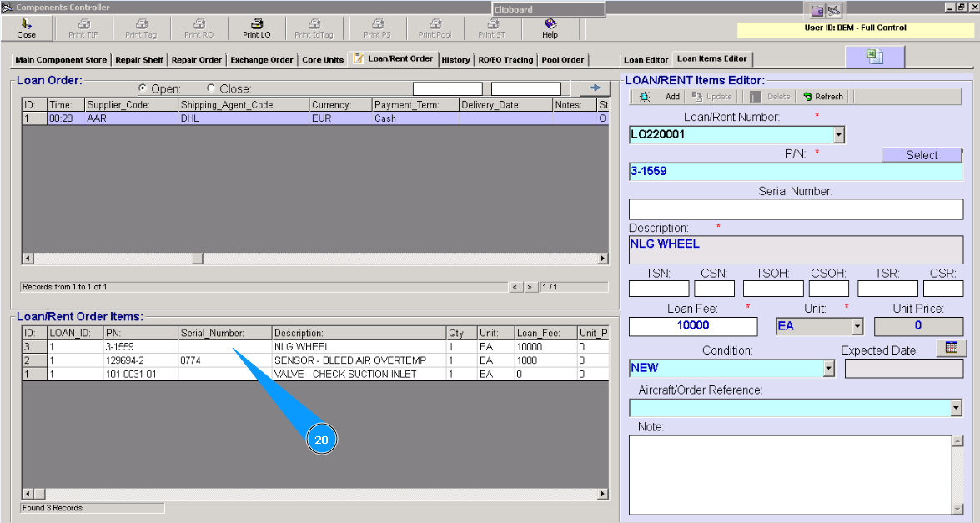This screenshot has width=980, height=523.
Task: Select the Open radio button
Action: click(x=143, y=88)
